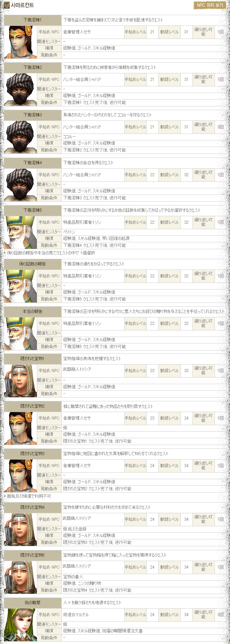Click weapon merchant portrait for 隠された宝物1
Image resolution: width=230 pixels, height=644 pixels.
tap(20, 380)
